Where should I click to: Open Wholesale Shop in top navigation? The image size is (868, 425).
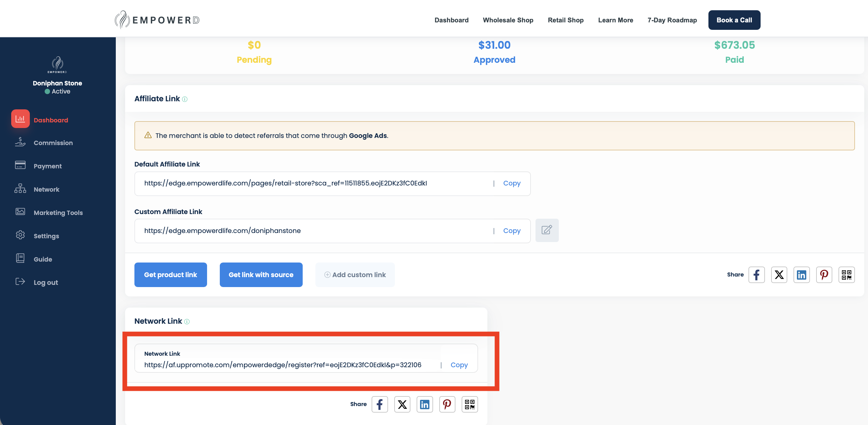[x=508, y=20]
